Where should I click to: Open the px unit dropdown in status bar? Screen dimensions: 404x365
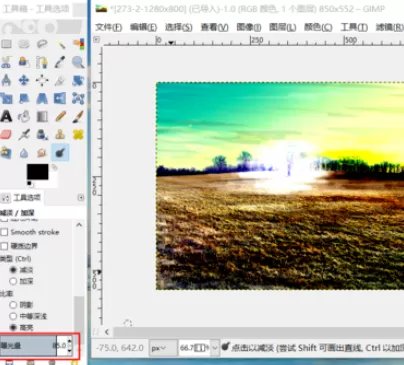click(163, 348)
